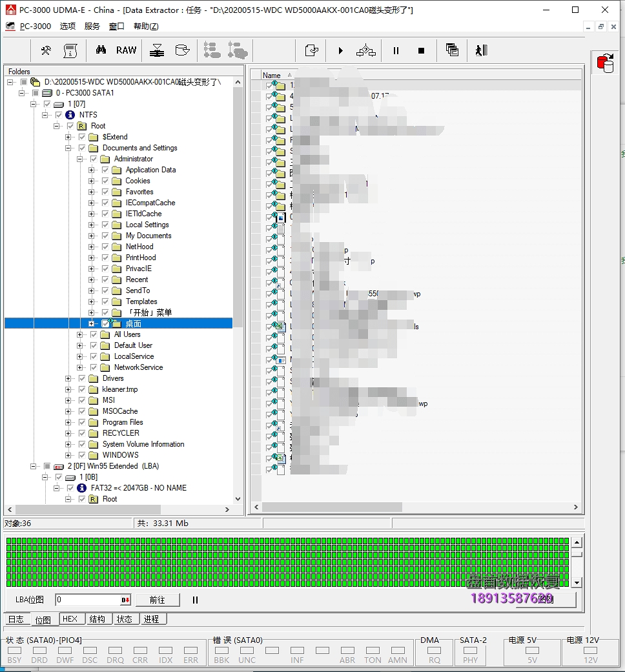Pause the running task in toolbar
The image size is (625, 672).
coord(396,50)
